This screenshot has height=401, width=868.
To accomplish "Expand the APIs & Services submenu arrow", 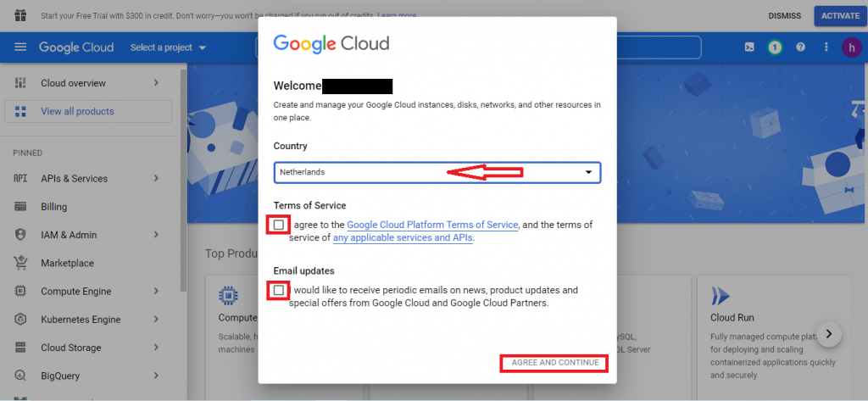I will pos(156,178).
